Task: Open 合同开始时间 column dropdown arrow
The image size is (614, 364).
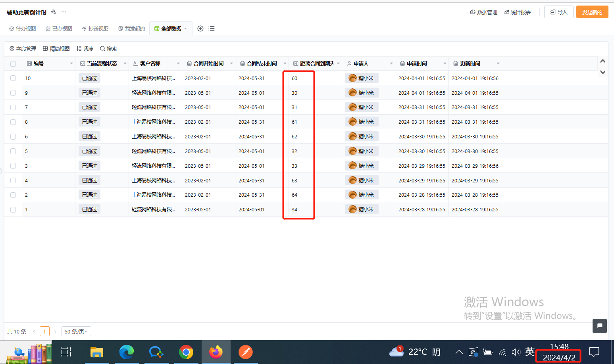Action: coord(231,63)
